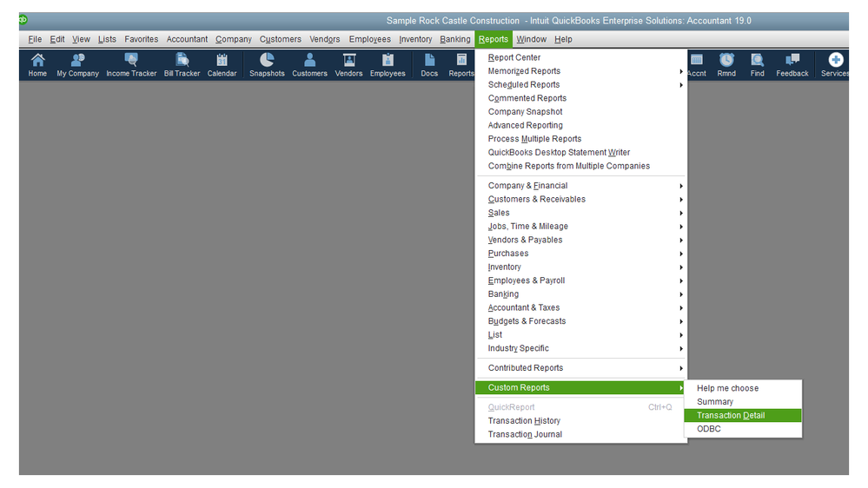Open the Docs toolbar icon
The width and height of the screenshot is (868, 488).
(429, 65)
